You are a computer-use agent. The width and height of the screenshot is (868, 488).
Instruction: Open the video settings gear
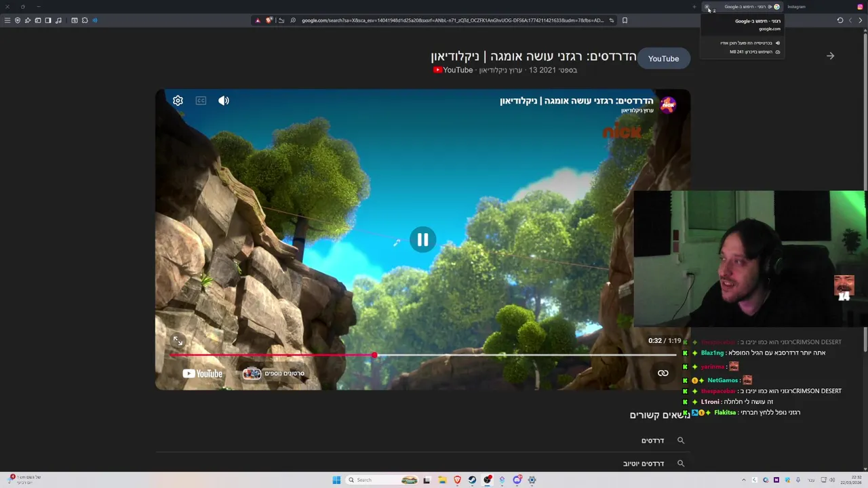click(x=178, y=100)
